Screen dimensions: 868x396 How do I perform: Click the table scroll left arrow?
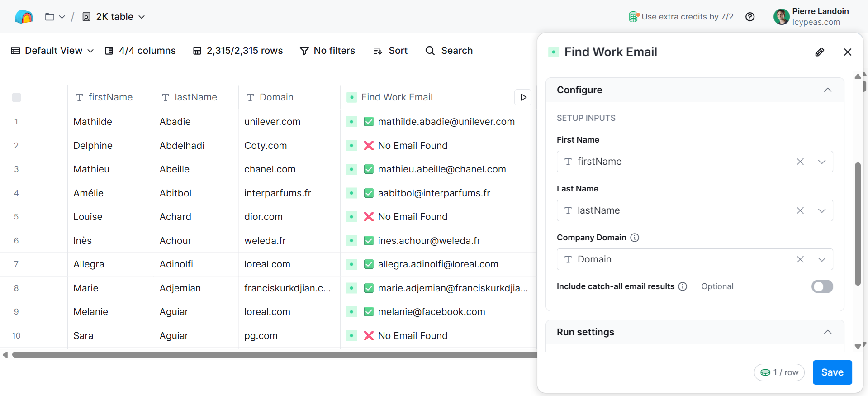(5, 355)
